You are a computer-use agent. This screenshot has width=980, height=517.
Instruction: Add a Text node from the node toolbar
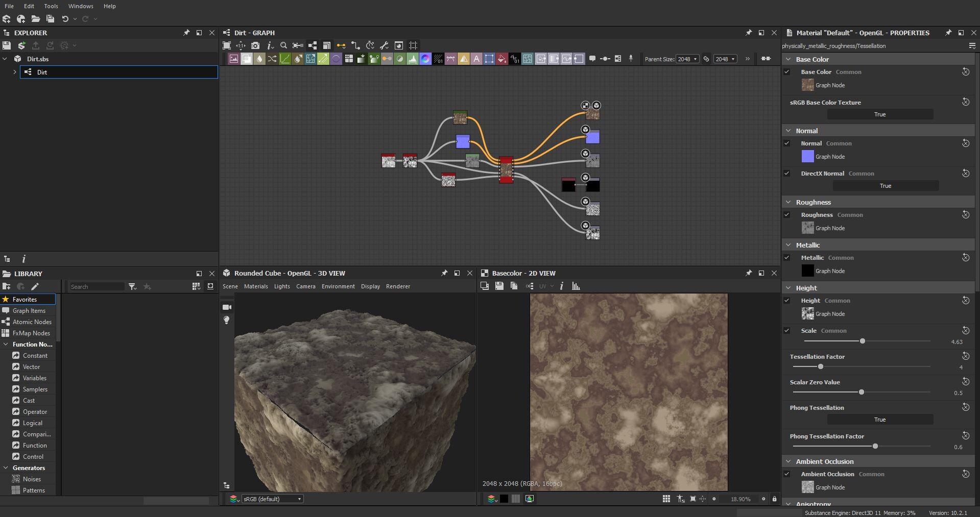click(x=476, y=59)
